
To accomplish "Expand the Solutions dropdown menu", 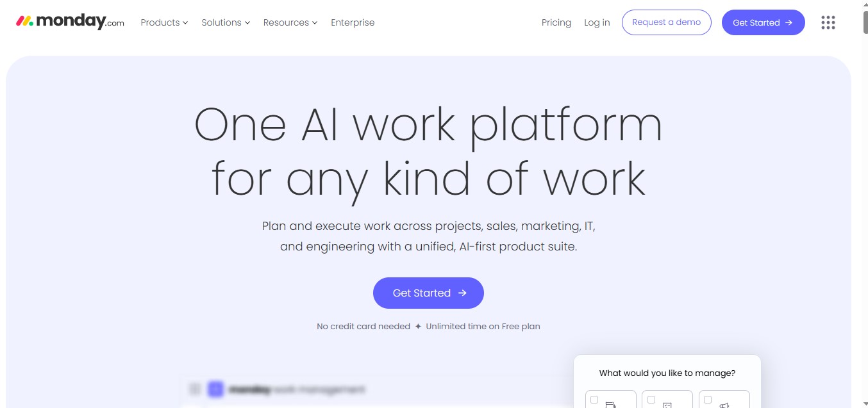I will point(226,22).
